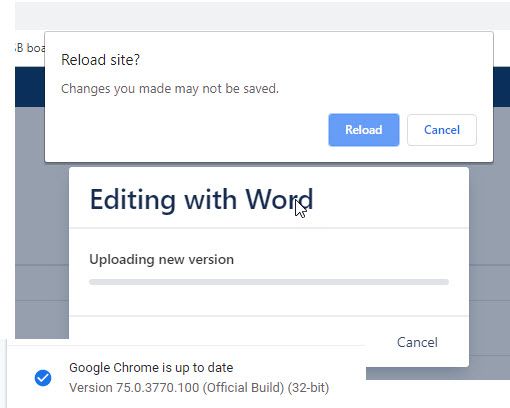Click the blue checkmark update status icon
This screenshot has width=510, height=408.
(43, 378)
